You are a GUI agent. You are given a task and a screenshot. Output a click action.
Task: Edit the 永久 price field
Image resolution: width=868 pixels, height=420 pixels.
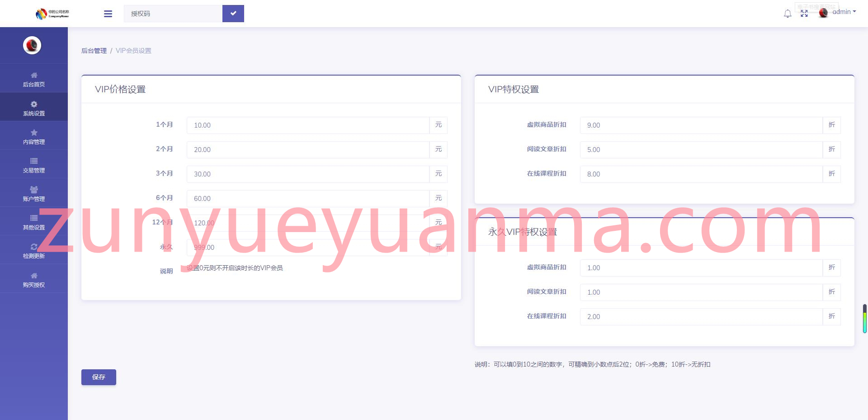coord(308,248)
